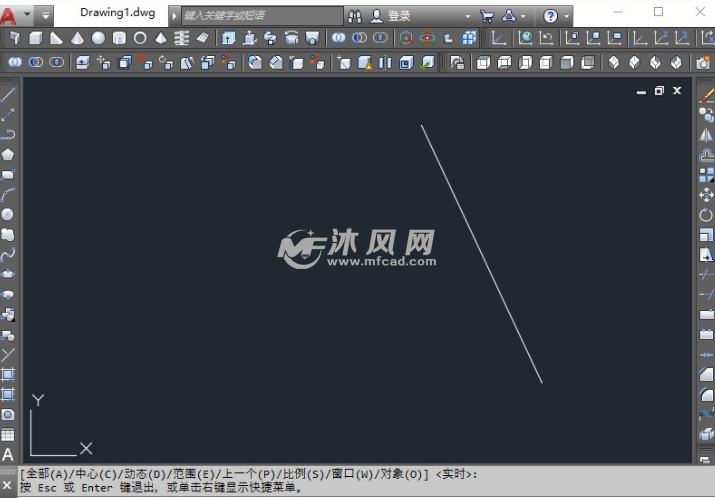Select the Pyramid solid tool
Screen dimensions: 715x498
161,38
